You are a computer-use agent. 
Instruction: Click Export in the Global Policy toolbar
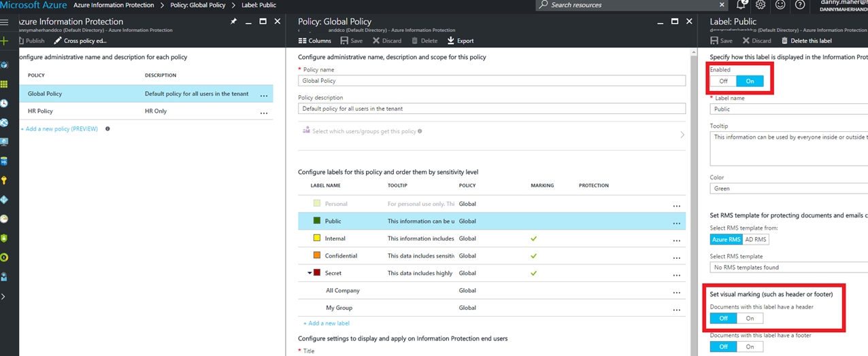461,41
